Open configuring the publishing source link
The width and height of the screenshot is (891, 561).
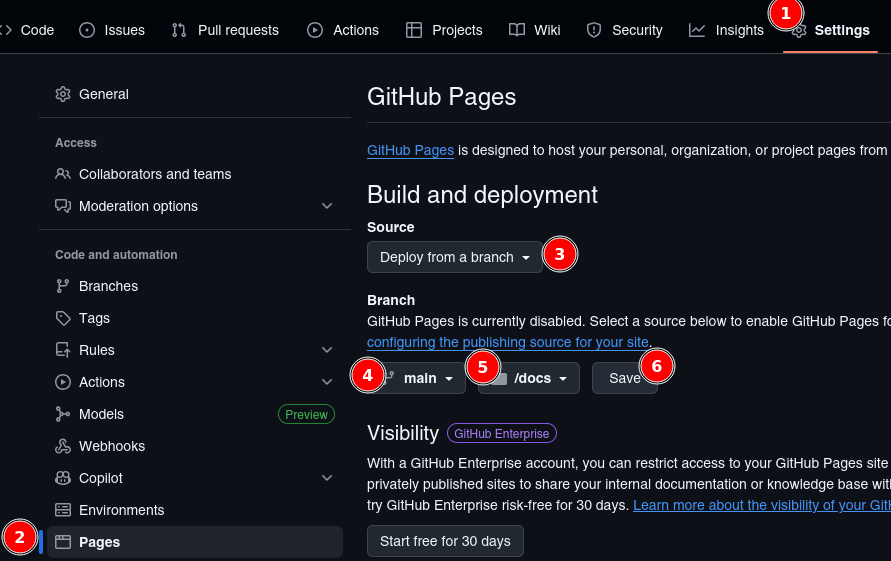[x=507, y=342]
